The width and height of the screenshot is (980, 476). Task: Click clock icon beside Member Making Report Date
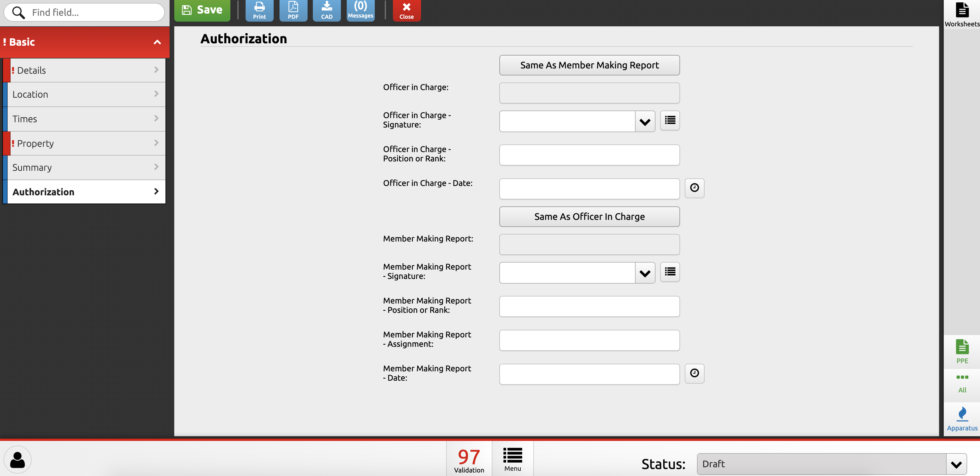click(x=694, y=373)
